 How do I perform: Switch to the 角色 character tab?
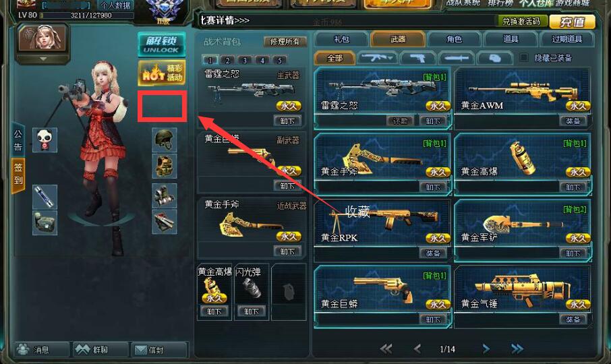click(x=455, y=39)
